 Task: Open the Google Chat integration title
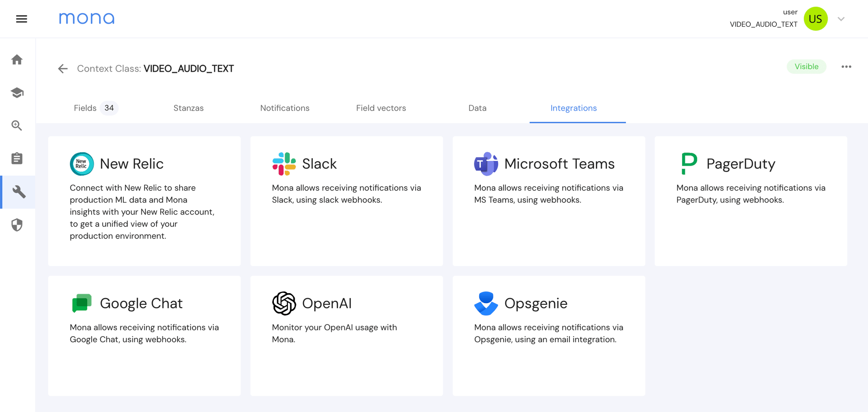tap(141, 303)
